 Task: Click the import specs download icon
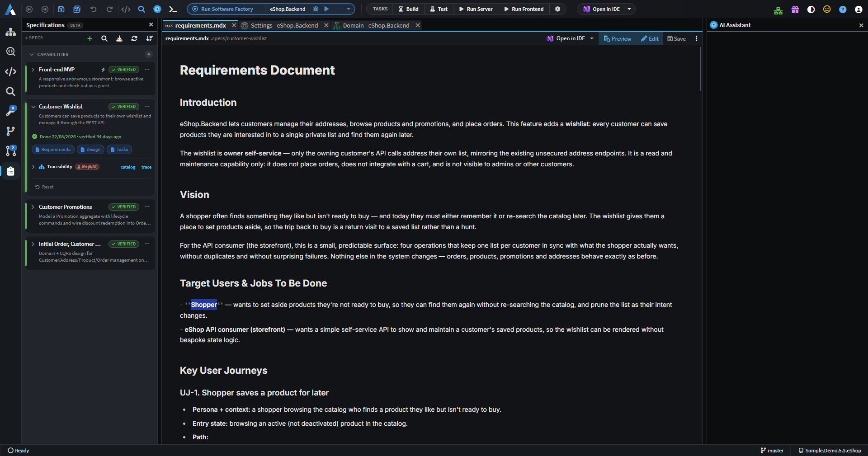119,38
